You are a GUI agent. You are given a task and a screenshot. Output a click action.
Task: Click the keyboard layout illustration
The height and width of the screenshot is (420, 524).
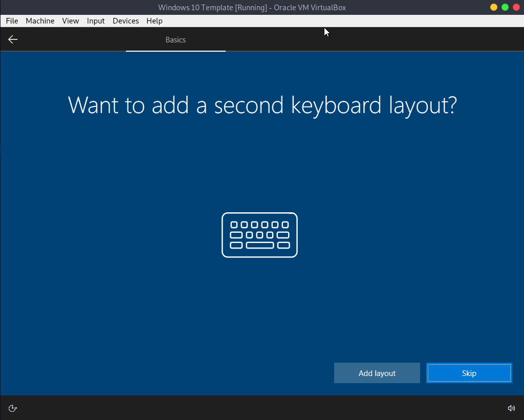[259, 235]
